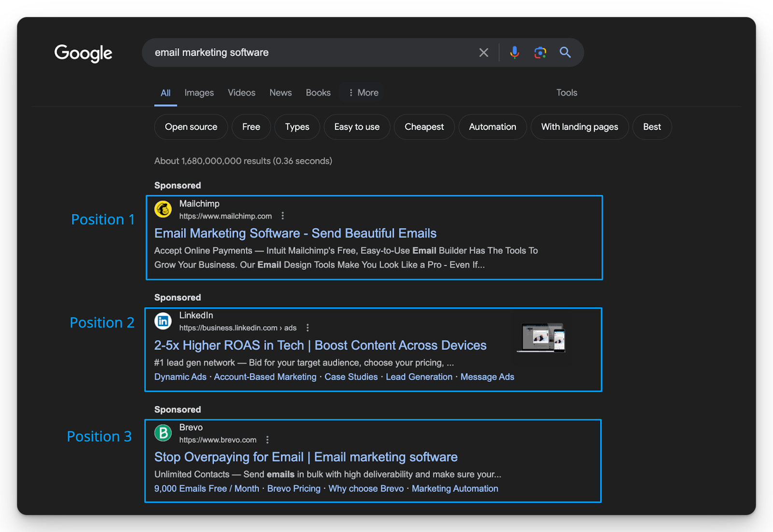Screen dimensions: 773x532
Task: Clear the search query with X
Action: pos(484,53)
